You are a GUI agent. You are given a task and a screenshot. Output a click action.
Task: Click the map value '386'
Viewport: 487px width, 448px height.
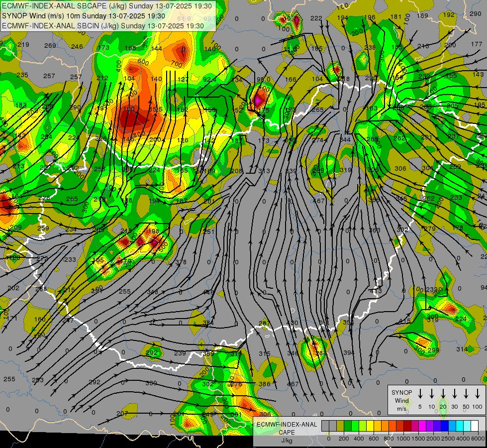(x=265, y=384)
